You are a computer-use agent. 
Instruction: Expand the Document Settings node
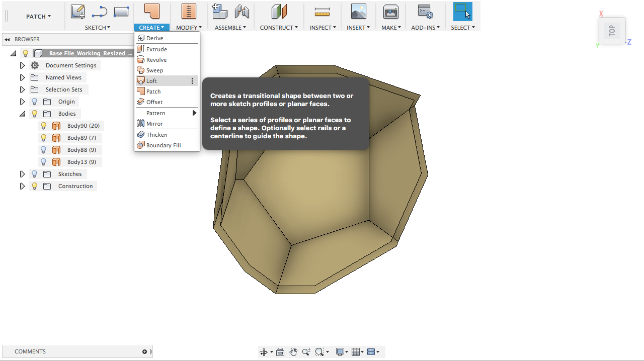[x=22, y=65]
